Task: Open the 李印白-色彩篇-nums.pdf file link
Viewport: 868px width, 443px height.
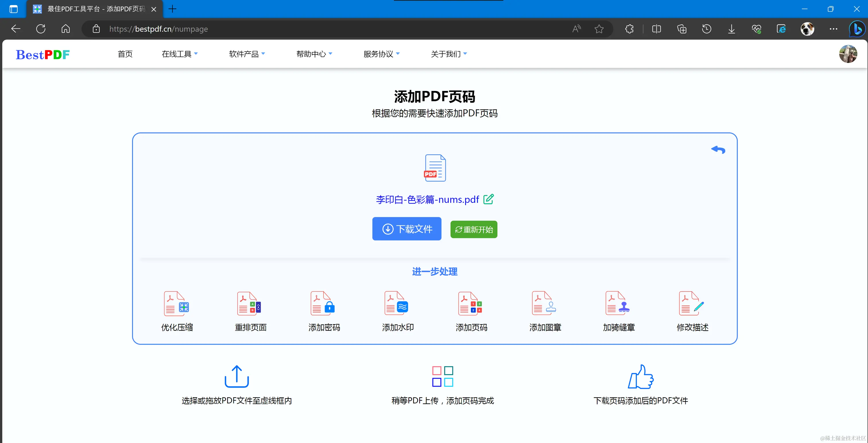Action: [427, 199]
